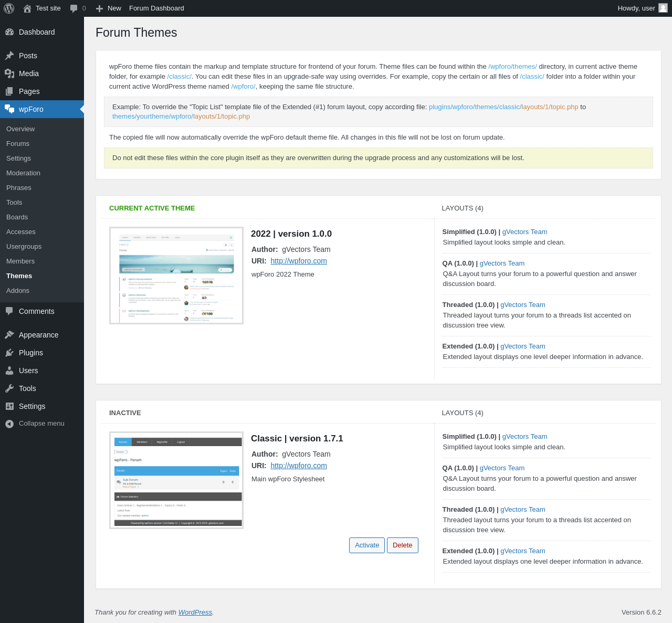Open wpForo Overview submenu item
The height and width of the screenshot is (623, 672).
[x=20, y=129]
